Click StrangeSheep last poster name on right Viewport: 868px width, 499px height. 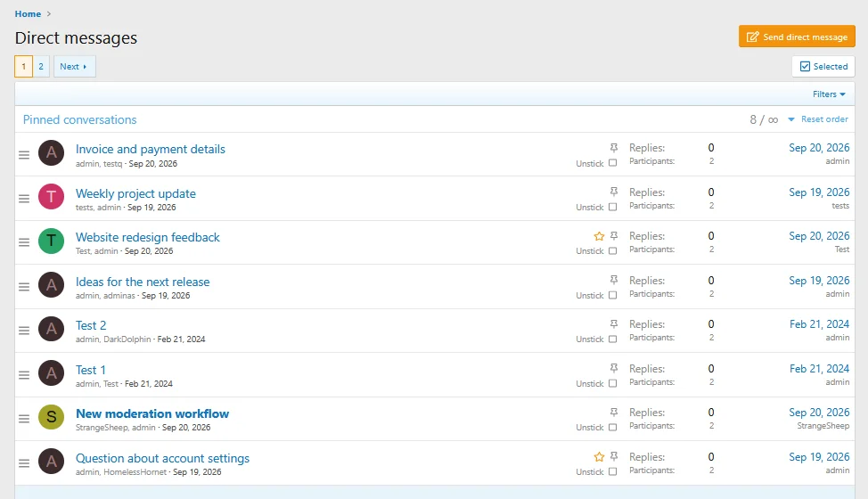click(823, 425)
